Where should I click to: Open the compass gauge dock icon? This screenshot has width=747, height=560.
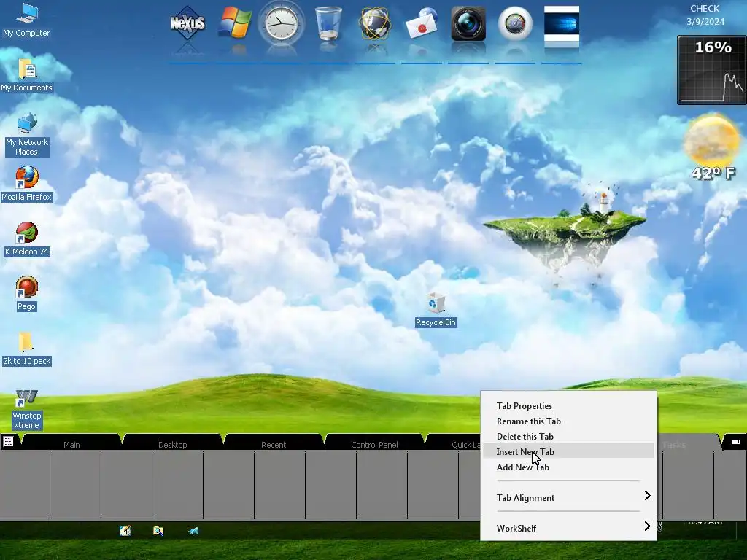point(515,24)
